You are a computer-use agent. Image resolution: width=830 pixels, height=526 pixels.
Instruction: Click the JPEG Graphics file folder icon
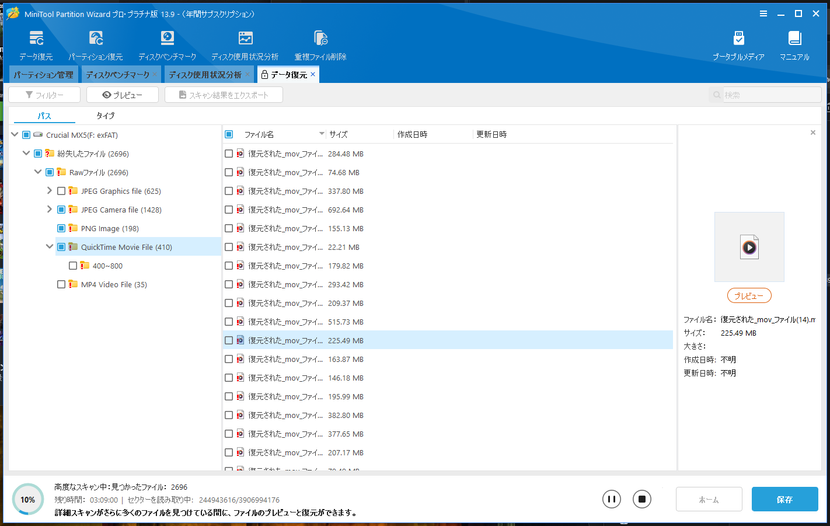(73, 191)
